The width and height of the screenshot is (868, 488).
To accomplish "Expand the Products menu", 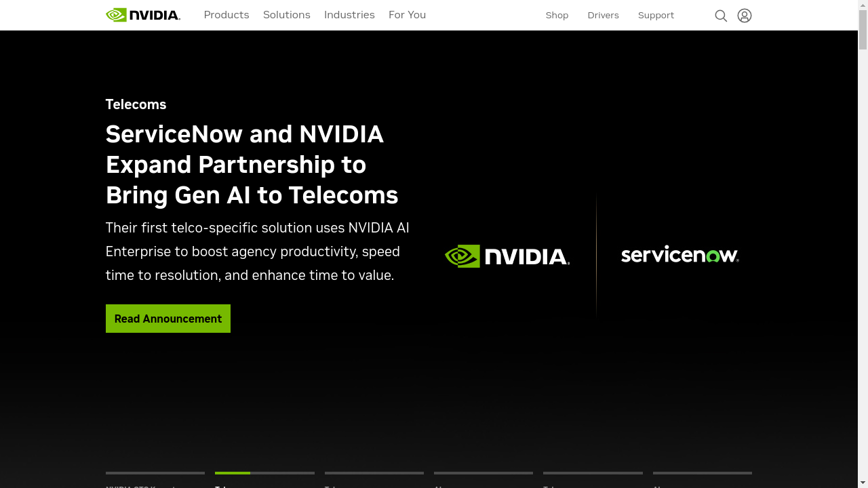I will 226,15.
